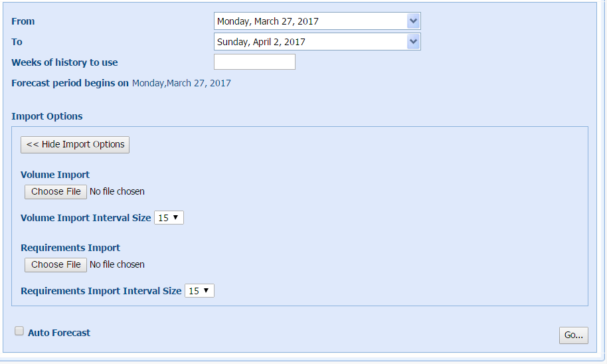
Task: Open the To date dropdown arrow
Action: point(413,42)
